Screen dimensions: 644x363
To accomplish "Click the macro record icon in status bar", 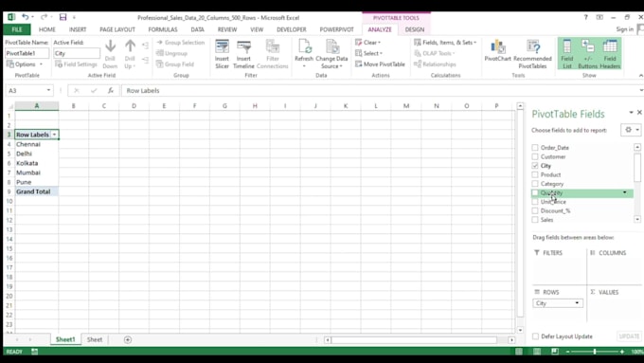I will point(34,352).
